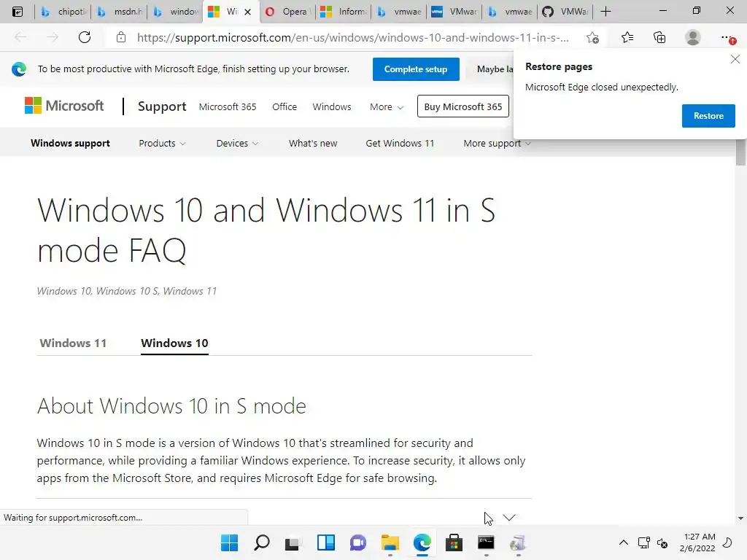Click Buy Microsoft 365 button
The width and height of the screenshot is (747, 560).
(463, 106)
